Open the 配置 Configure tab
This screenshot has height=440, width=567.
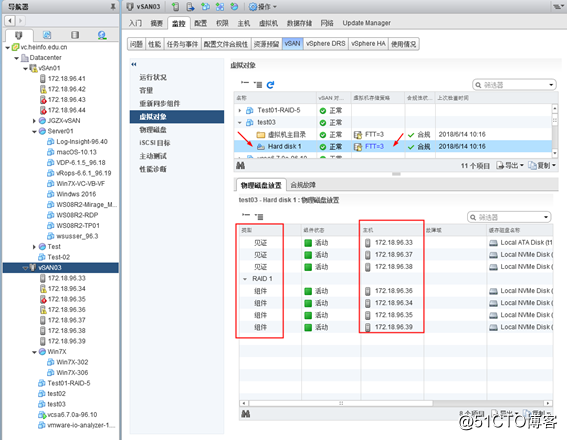[200, 23]
